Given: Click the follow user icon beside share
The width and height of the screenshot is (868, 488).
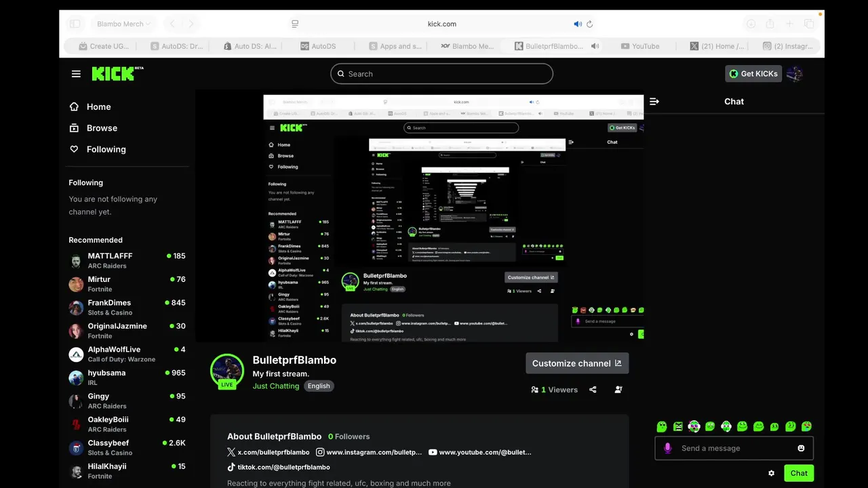Looking at the screenshot, I should tap(618, 390).
